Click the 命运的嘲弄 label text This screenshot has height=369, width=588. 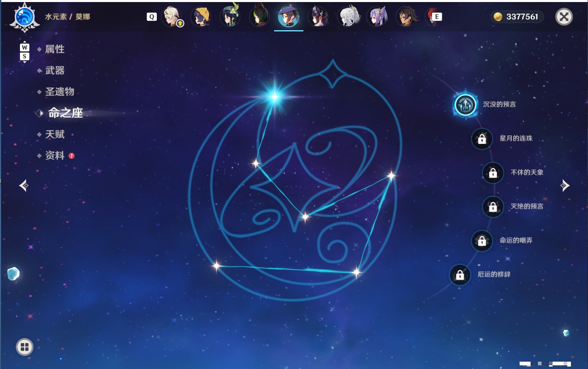[516, 240]
